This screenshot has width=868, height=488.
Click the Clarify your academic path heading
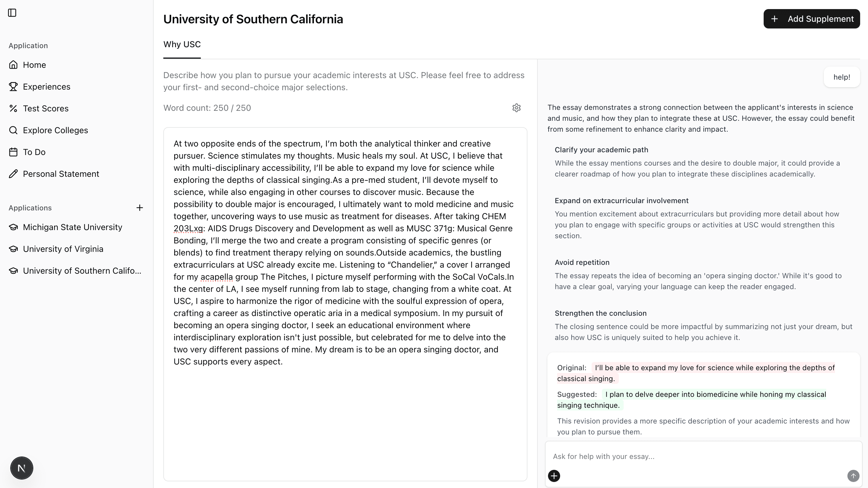tap(601, 150)
